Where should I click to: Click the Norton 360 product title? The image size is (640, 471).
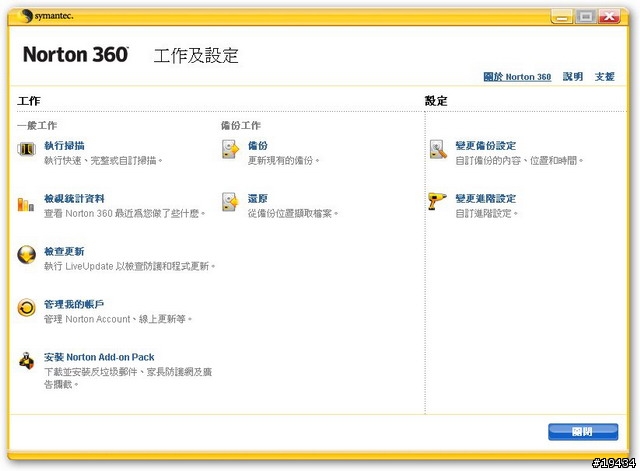click(x=76, y=55)
